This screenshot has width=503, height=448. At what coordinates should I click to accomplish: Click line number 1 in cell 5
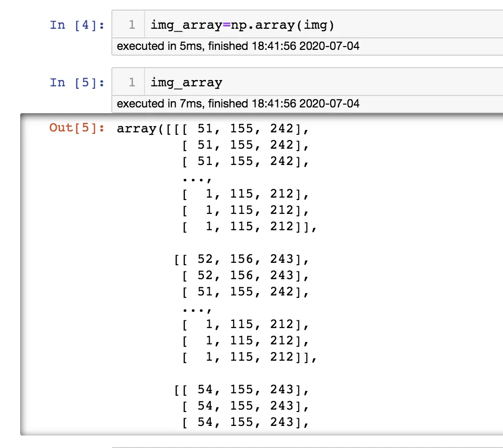tap(132, 83)
